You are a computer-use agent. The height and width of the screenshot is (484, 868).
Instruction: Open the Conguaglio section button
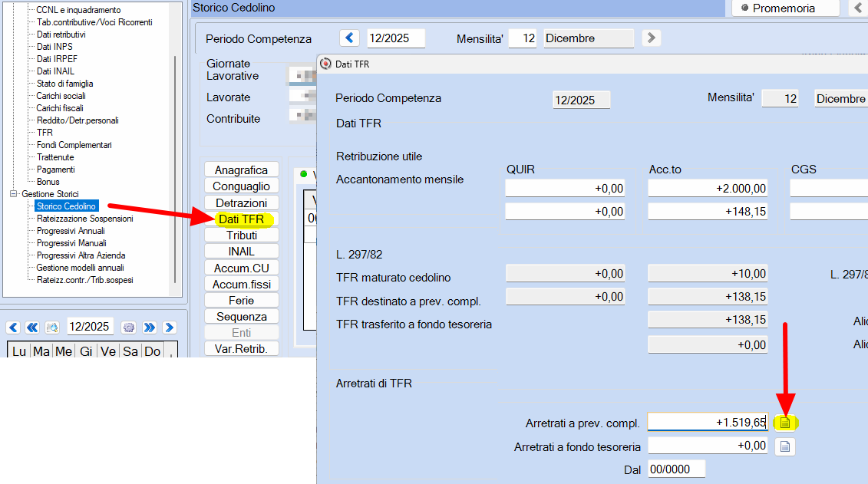tap(241, 186)
